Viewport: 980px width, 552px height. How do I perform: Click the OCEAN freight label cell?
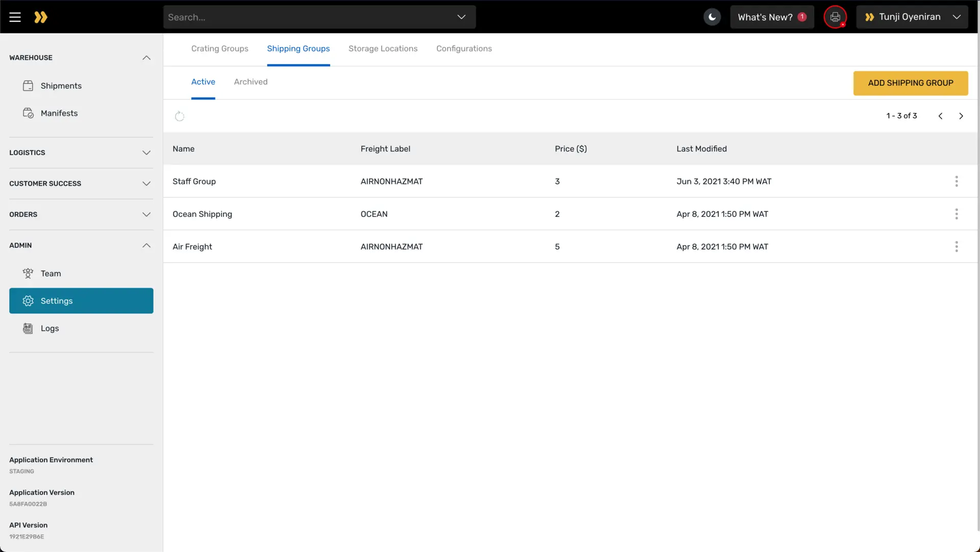click(x=374, y=214)
